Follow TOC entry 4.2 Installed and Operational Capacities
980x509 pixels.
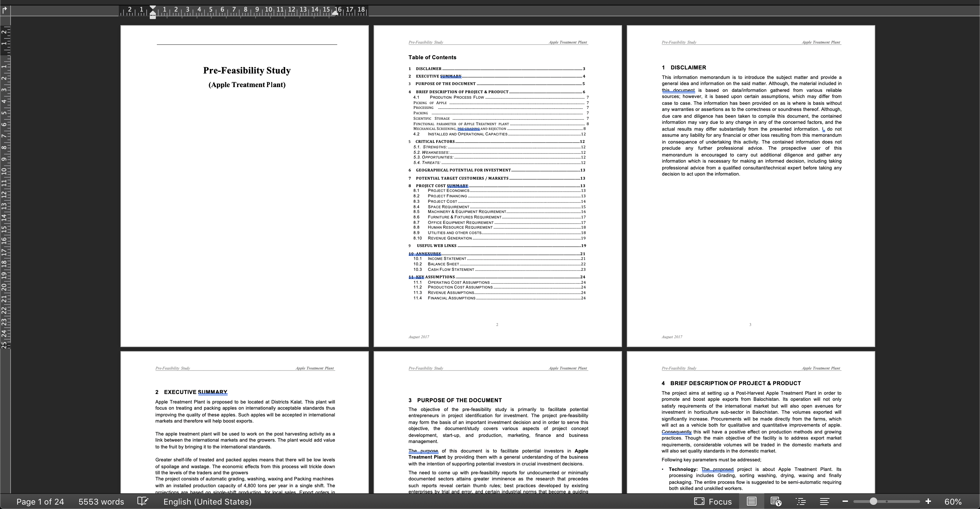tap(500, 134)
